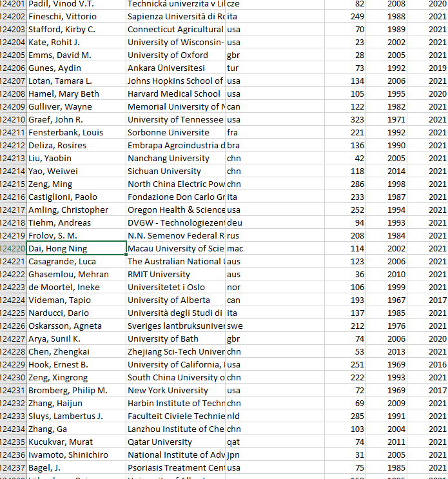This screenshot has width=448, height=479.
Task: Click the cell 'Stafford, Kirby C.'
Action: pos(76,29)
